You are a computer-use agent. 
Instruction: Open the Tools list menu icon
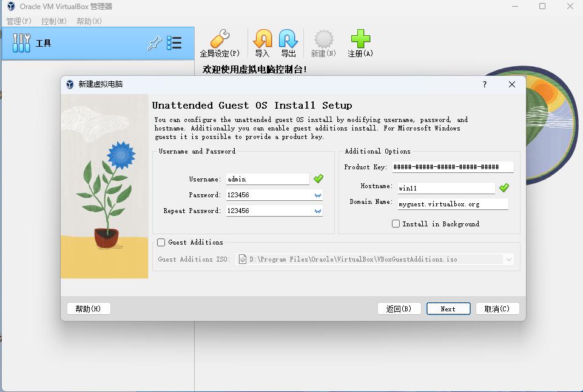174,43
